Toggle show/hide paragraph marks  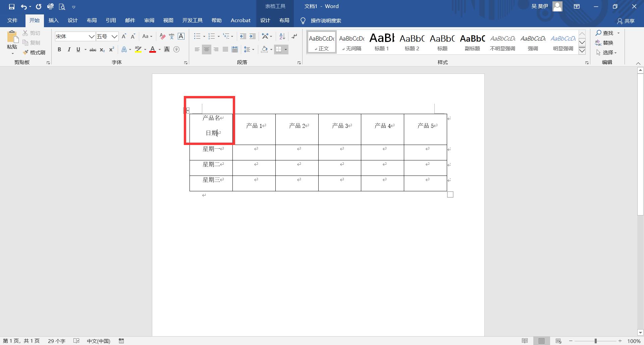coord(294,36)
